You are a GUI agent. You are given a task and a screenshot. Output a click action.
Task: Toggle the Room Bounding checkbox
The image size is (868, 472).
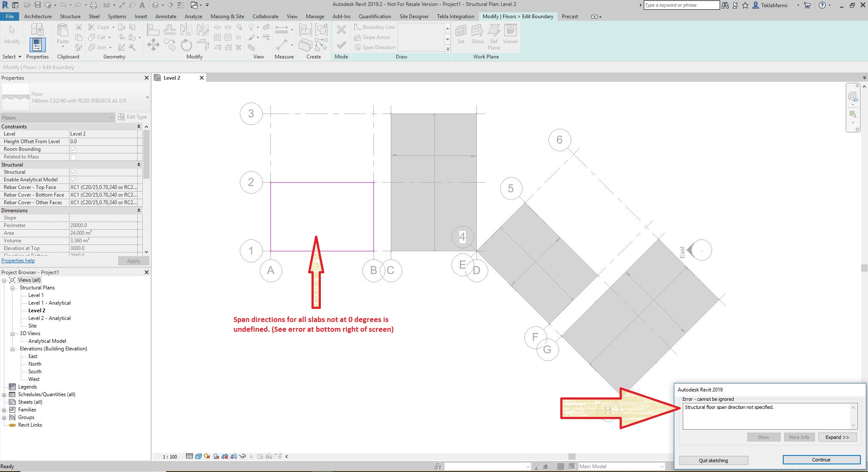pos(73,149)
